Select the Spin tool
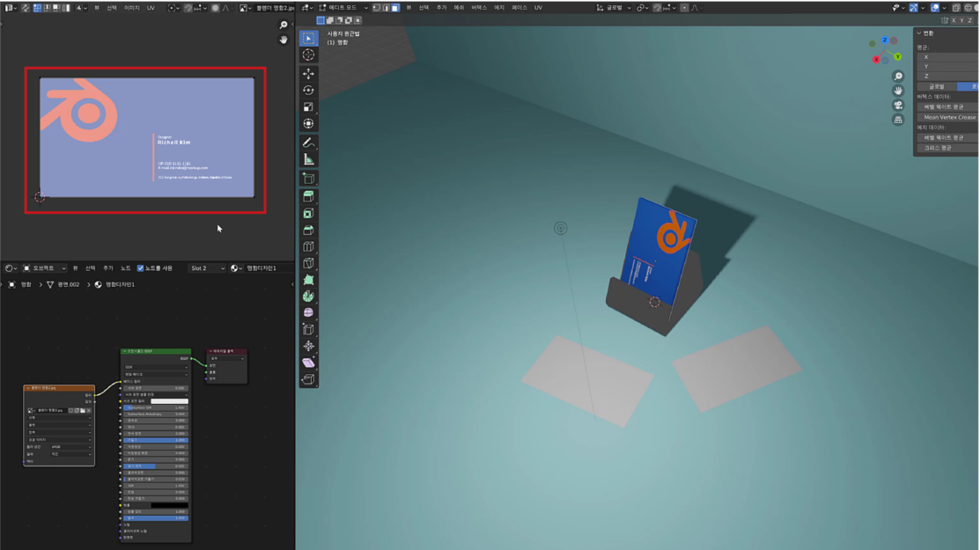Screen dimensions: 980x550 (x=308, y=297)
